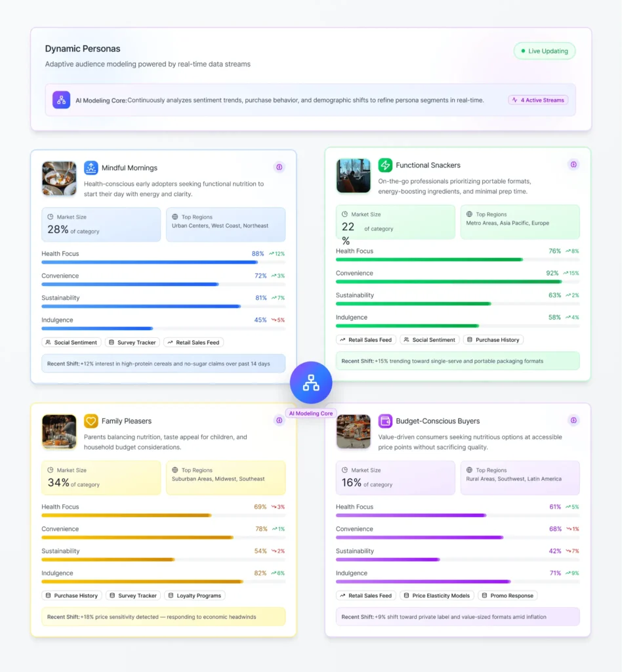Select Social Sentiment tag in Functional Snackers
Screen dimensions: 622x672
pyautogui.click(x=430, y=340)
